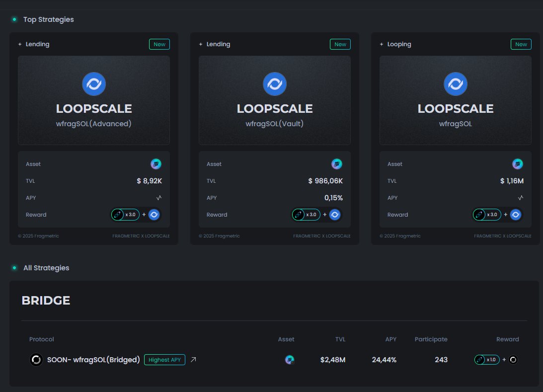Select the All Strategies heading
The height and width of the screenshot is (392, 543).
point(46,268)
